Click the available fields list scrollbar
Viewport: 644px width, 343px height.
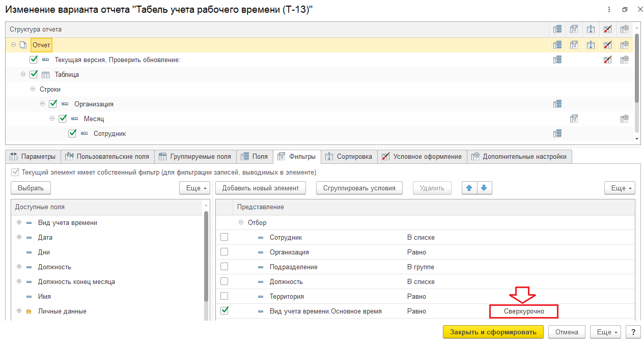coord(206,254)
